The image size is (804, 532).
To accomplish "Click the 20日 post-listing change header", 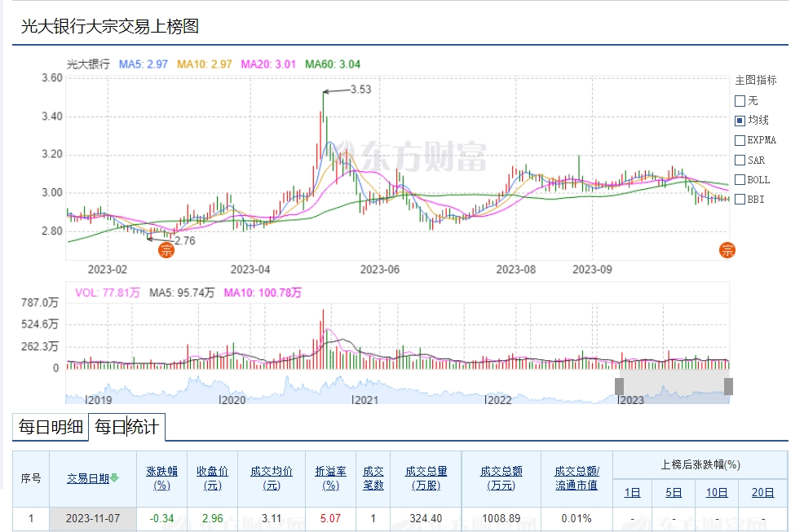I will (x=763, y=492).
